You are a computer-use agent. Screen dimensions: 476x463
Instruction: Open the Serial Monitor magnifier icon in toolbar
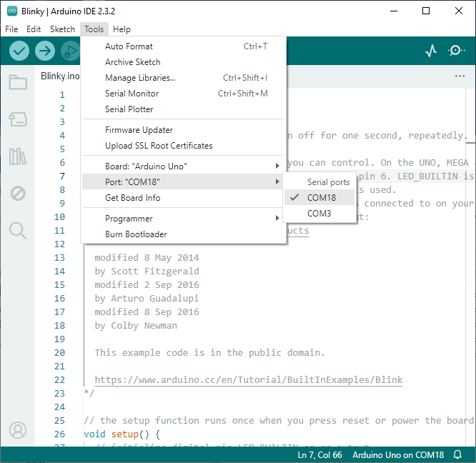coord(456,51)
